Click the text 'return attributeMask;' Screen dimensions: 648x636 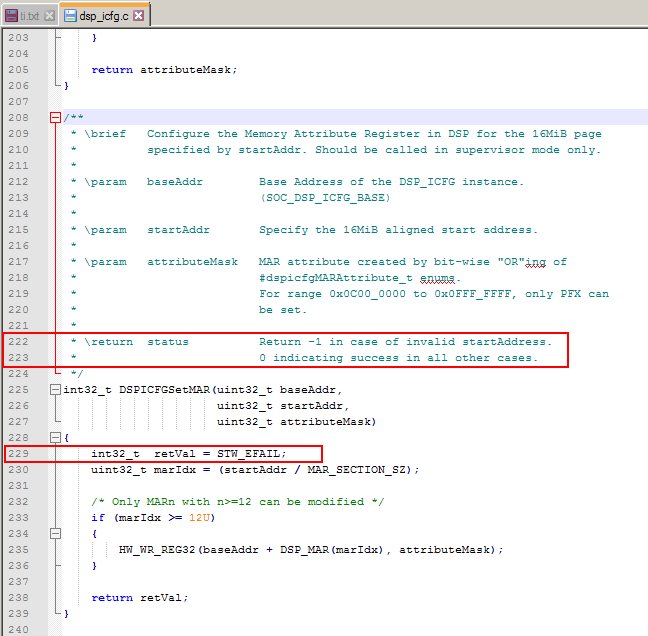tap(164, 70)
